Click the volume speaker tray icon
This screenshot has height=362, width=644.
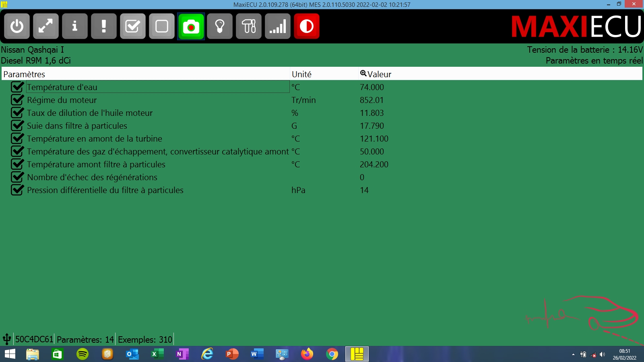pyautogui.click(x=603, y=354)
